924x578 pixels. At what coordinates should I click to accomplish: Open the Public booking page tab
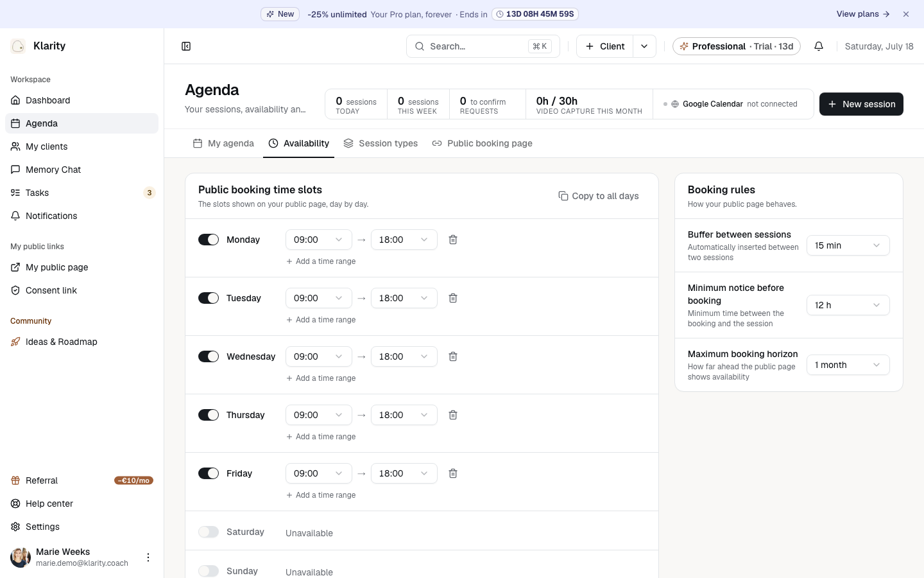click(483, 143)
